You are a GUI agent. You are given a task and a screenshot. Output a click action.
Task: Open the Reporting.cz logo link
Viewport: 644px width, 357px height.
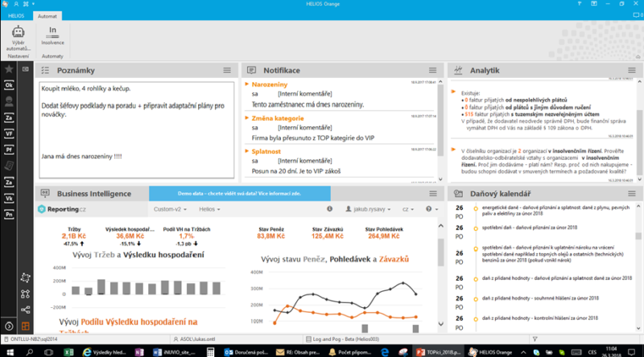pos(62,209)
